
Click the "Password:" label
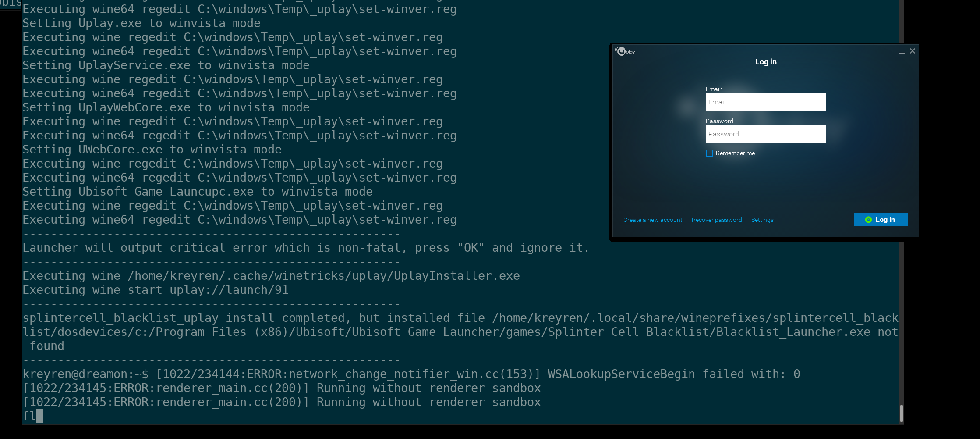click(x=720, y=121)
